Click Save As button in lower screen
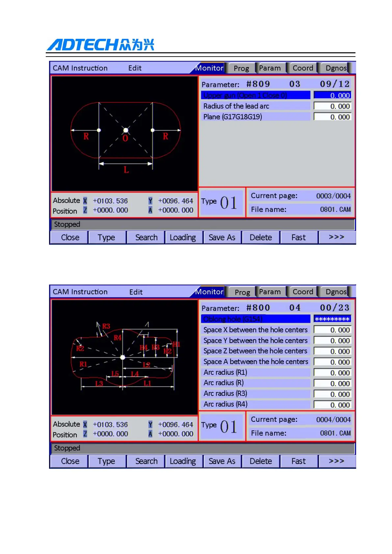 (x=222, y=461)
